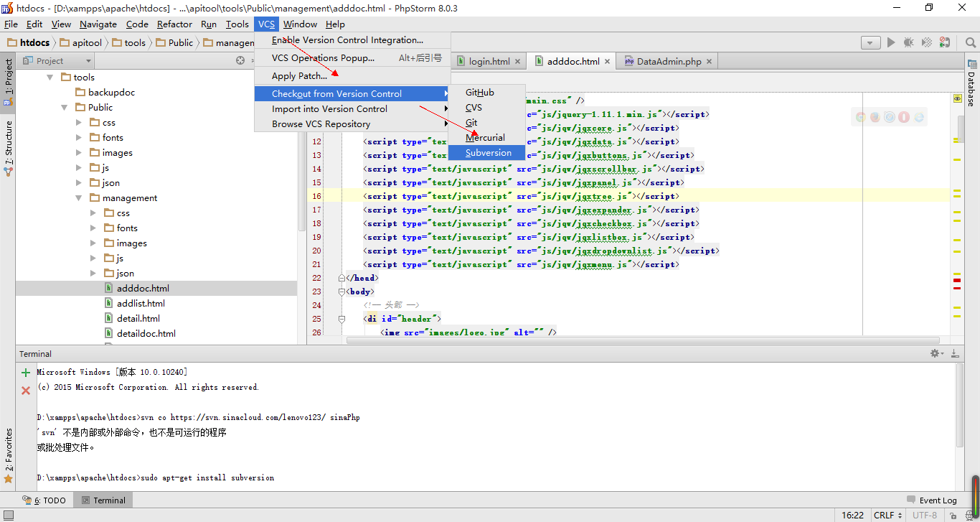Open the run configuration dropdown
The height and width of the screenshot is (522, 980).
point(870,43)
